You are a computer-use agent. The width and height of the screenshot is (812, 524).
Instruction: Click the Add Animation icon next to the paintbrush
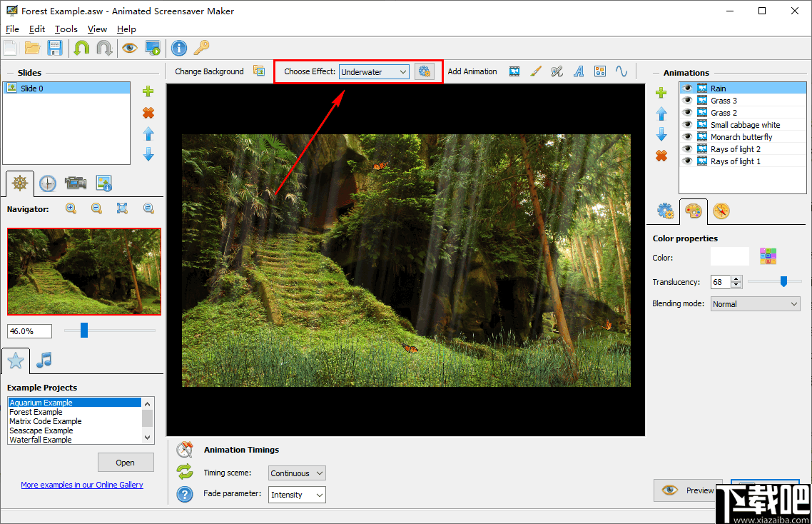click(557, 71)
